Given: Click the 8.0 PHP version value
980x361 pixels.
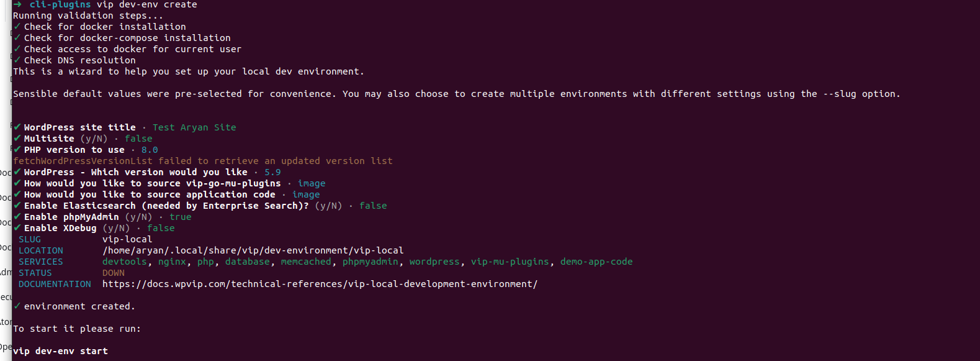Looking at the screenshot, I should (x=150, y=150).
